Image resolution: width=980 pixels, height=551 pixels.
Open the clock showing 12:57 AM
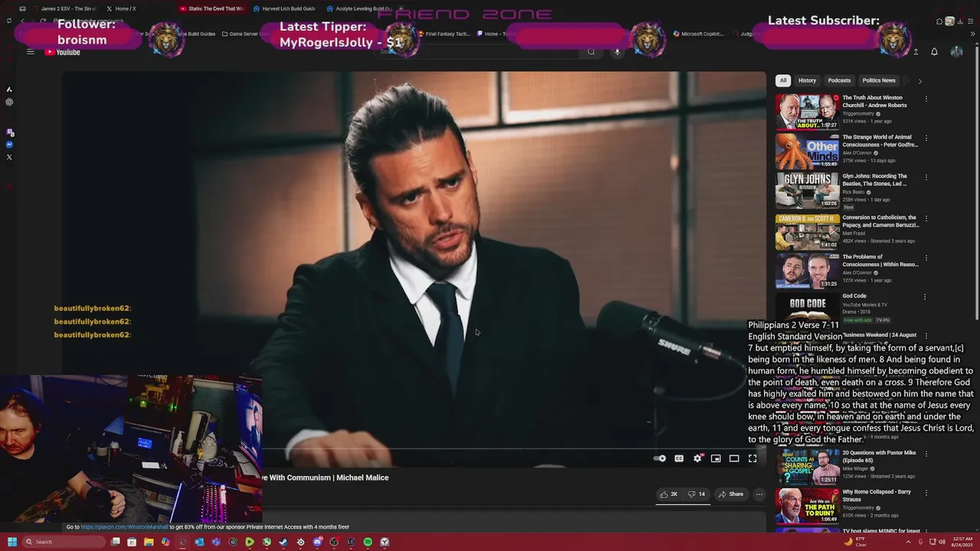tap(961, 542)
